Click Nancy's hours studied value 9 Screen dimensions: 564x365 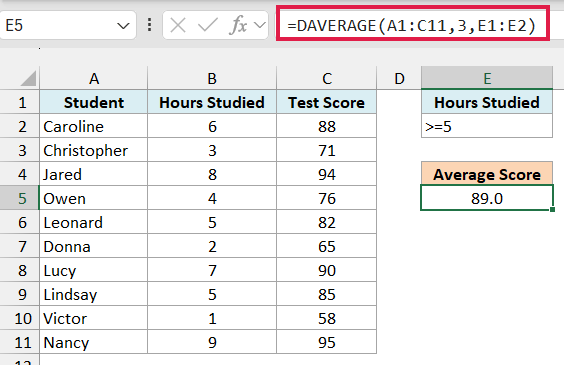tap(212, 343)
